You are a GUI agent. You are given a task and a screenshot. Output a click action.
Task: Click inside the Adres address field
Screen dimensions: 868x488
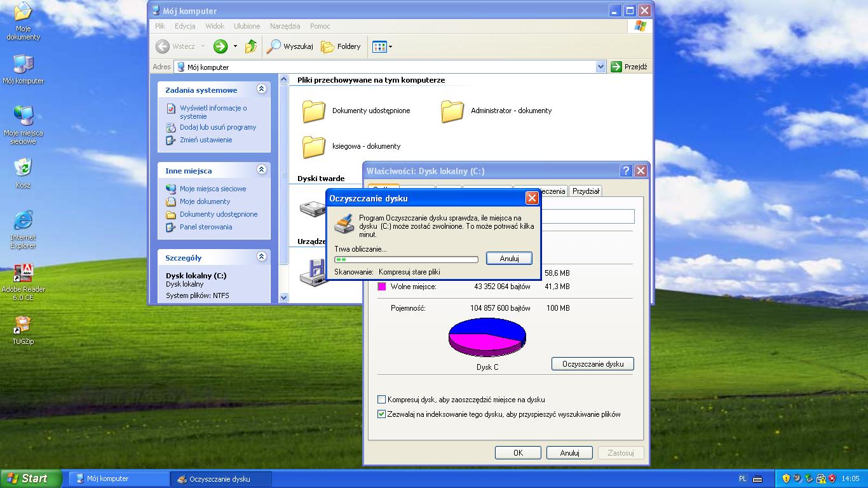pyautogui.click(x=384, y=67)
